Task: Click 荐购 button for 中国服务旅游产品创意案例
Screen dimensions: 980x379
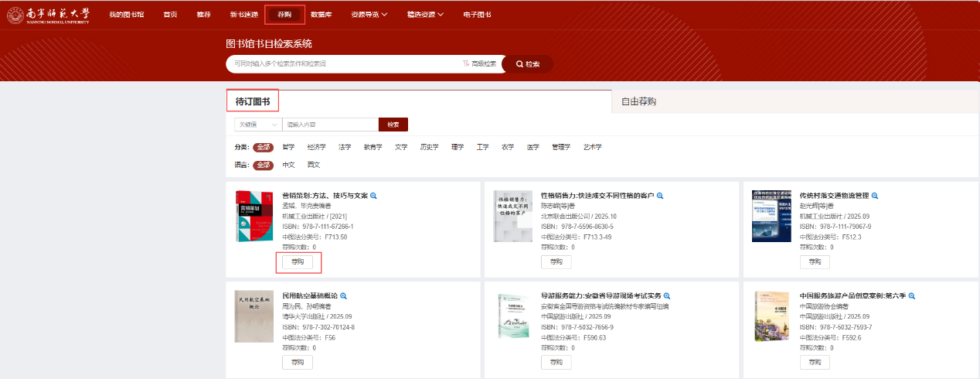Action: pyautogui.click(x=815, y=362)
